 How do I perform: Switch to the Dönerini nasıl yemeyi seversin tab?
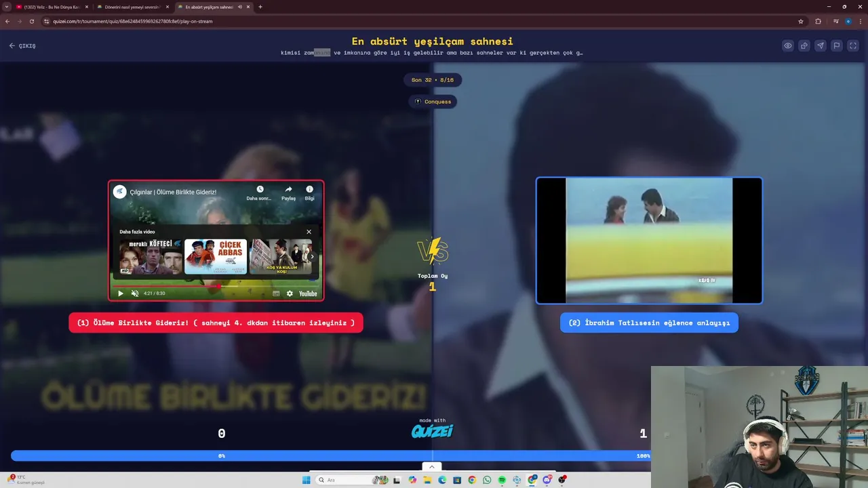click(x=132, y=7)
